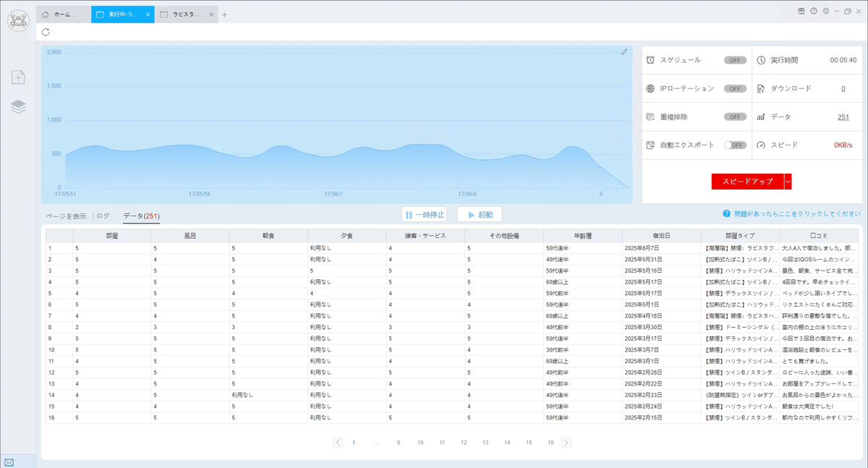Close the running task tab

[x=148, y=14]
